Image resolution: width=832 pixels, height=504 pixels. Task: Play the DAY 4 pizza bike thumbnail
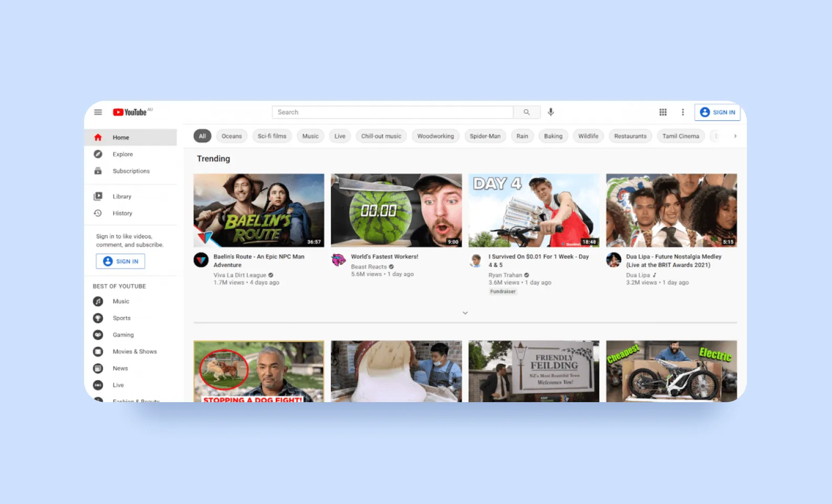(534, 211)
